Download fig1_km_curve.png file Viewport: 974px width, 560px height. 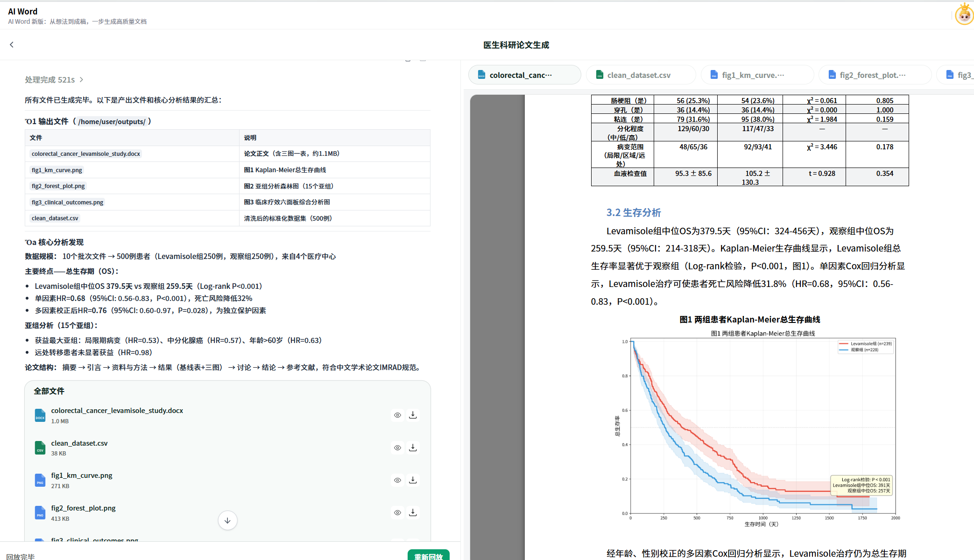tap(413, 480)
